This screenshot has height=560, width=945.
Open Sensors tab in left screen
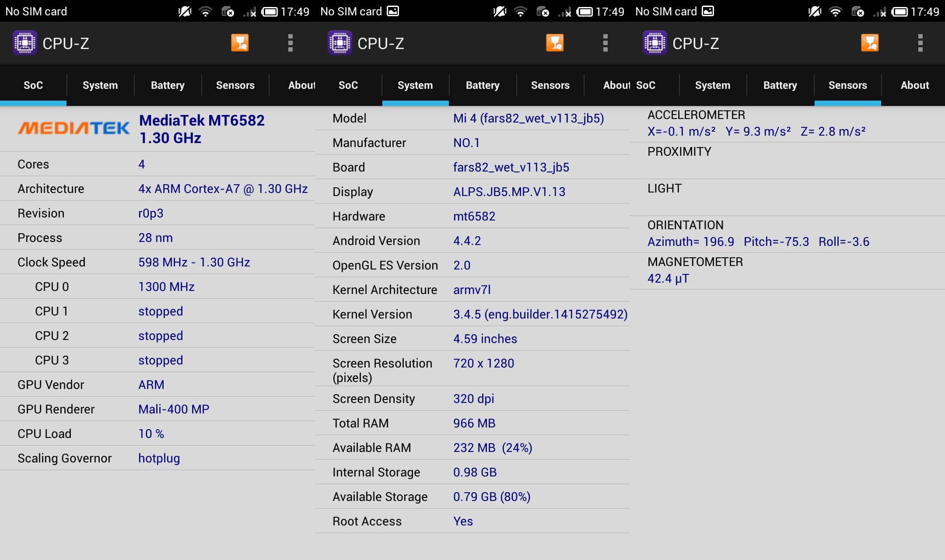click(235, 85)
